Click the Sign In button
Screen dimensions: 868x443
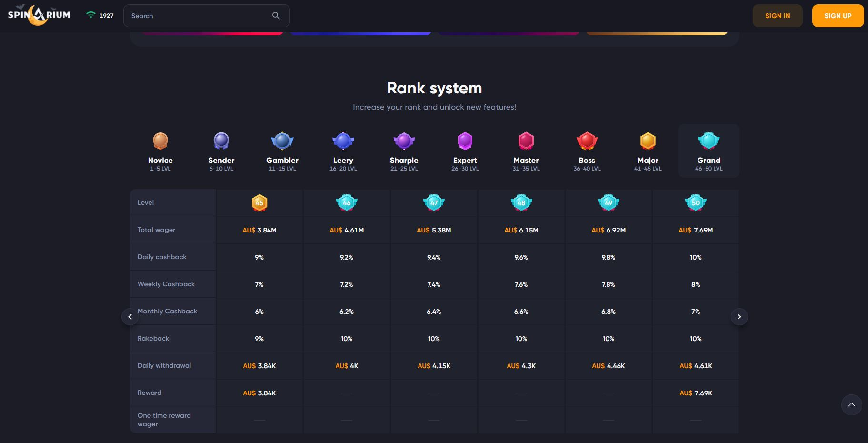coord(777,16)
